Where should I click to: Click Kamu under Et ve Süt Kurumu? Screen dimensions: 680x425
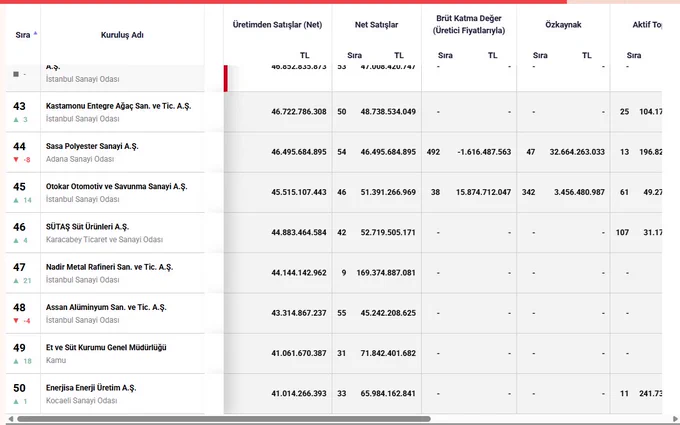(56, 360)
